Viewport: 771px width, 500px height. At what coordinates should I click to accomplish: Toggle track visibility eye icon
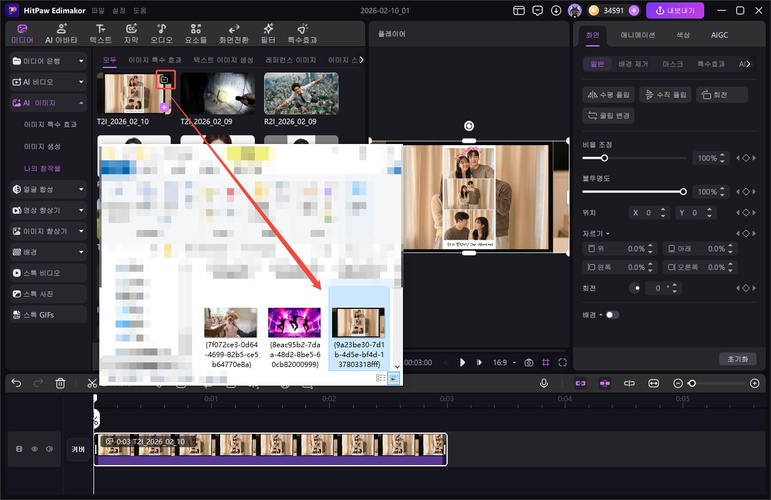[34, 449]
